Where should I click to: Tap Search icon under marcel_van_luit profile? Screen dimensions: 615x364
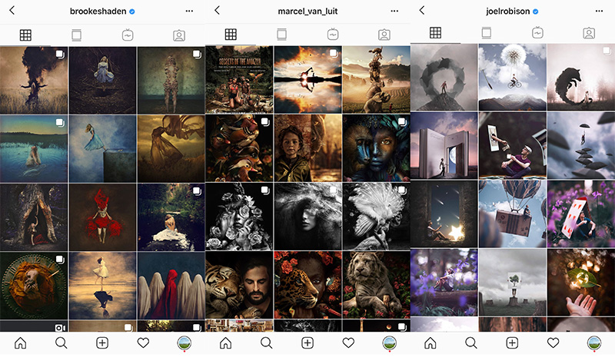coord(266,343)
